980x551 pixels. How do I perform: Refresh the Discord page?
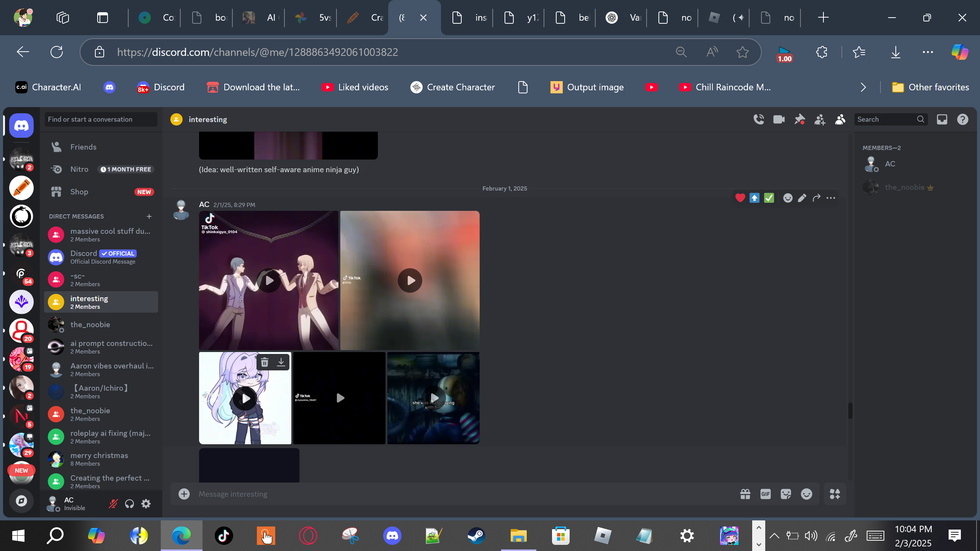click(x=57, y=52)
